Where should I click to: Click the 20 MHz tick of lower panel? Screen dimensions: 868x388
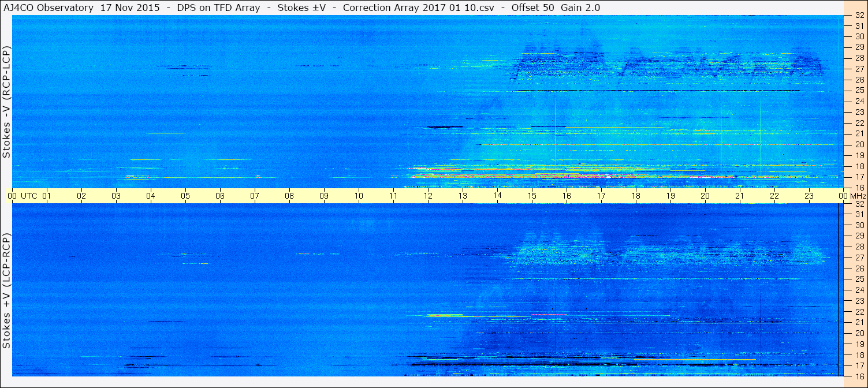pos(859,333)
